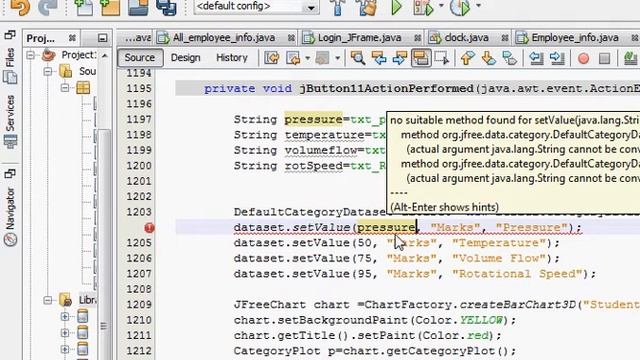
Task: Click the Debug Project icon
Action: 423,7
